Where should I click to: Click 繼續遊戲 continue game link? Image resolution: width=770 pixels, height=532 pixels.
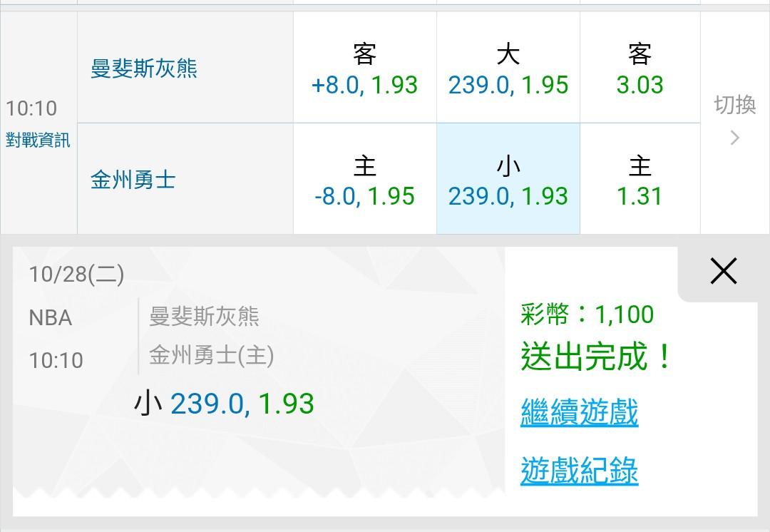point(579,413)
